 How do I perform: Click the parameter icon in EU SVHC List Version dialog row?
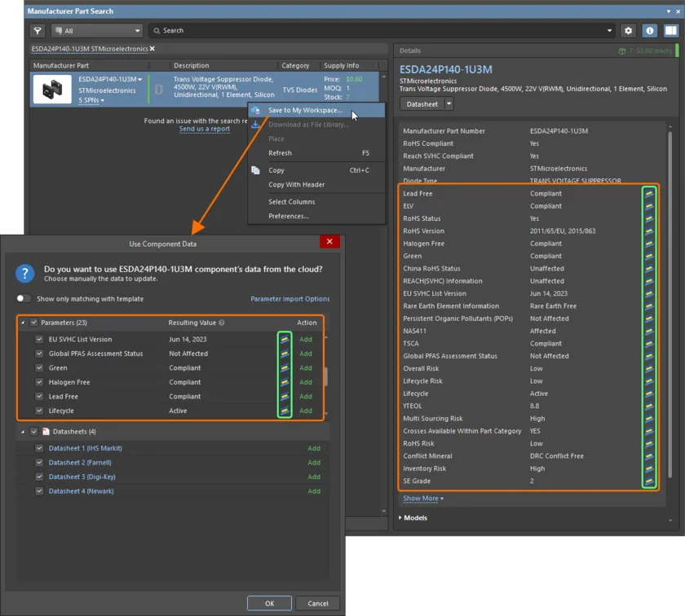click(285, 339)
